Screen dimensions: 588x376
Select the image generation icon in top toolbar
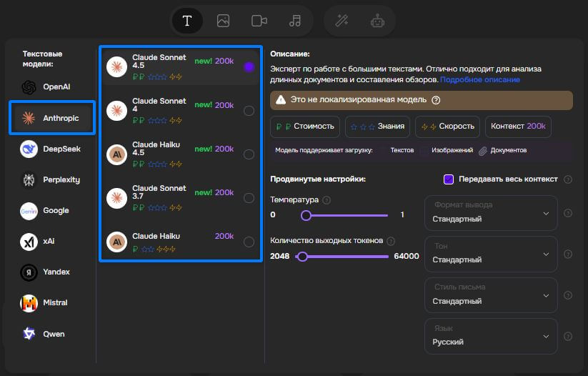coord(223,21)
